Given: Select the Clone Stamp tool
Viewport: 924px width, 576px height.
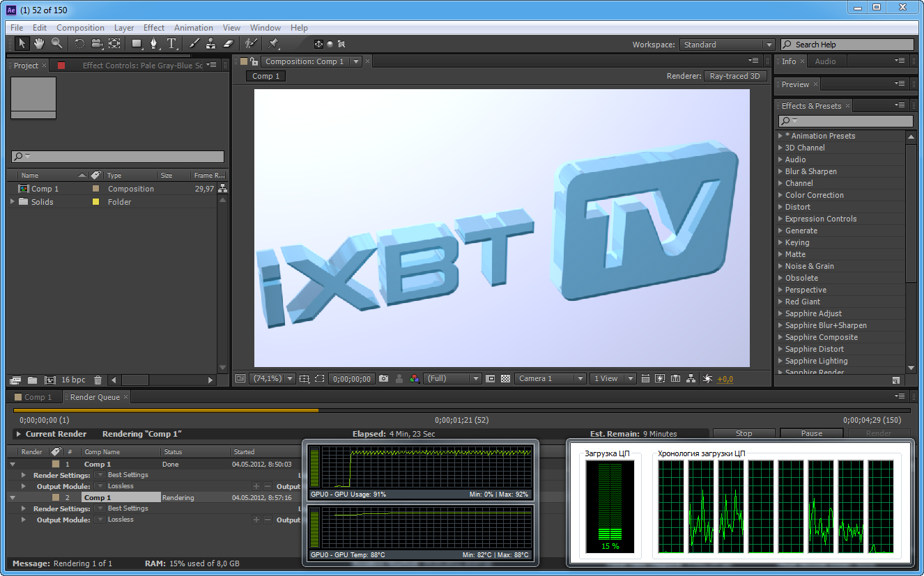Looking at the screenshot, I should (x=210, y=44).
